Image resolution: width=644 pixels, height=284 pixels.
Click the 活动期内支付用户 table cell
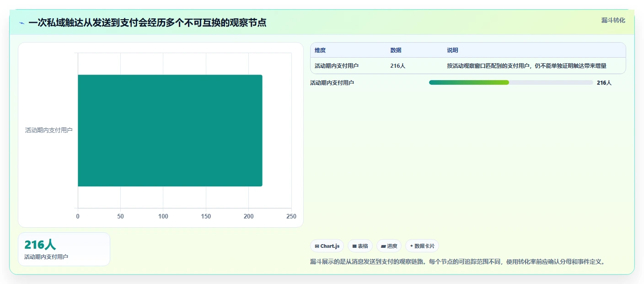pyautogui.click(x=337, y=66)
